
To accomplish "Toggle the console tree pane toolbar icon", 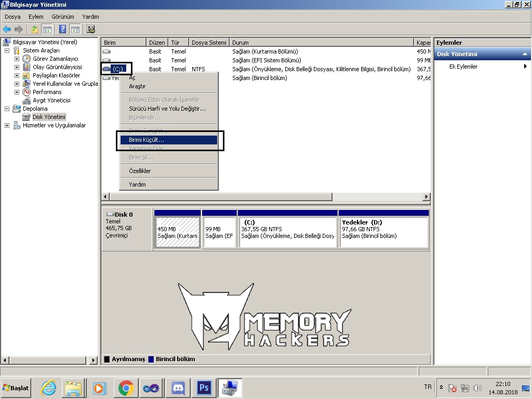I will [x=47, y=30].
